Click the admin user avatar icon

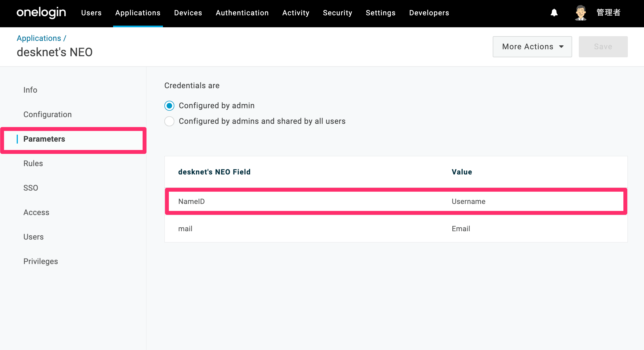[581, 13]
